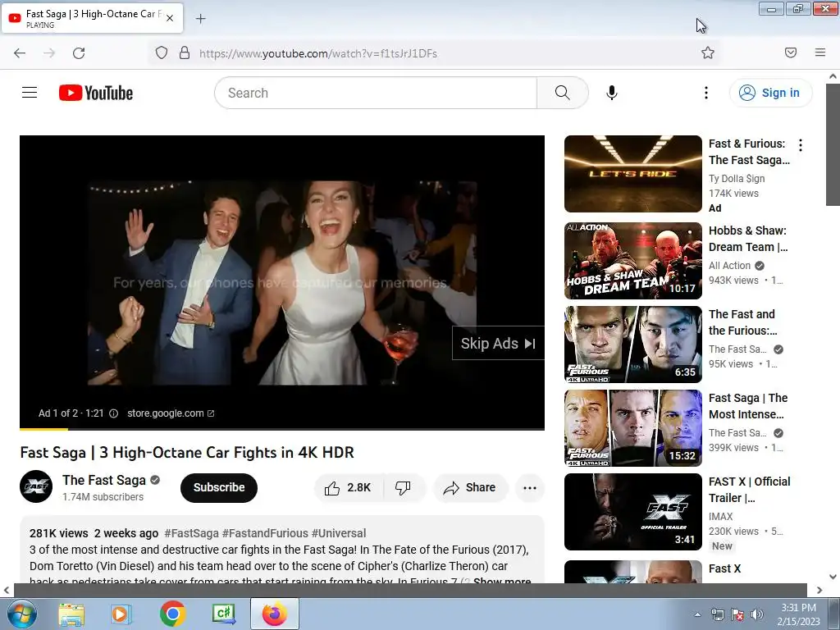Open Fast Saga Most Intense 15:32 thumbnail
Screen dimensions: 840x630
pos(632,427)
